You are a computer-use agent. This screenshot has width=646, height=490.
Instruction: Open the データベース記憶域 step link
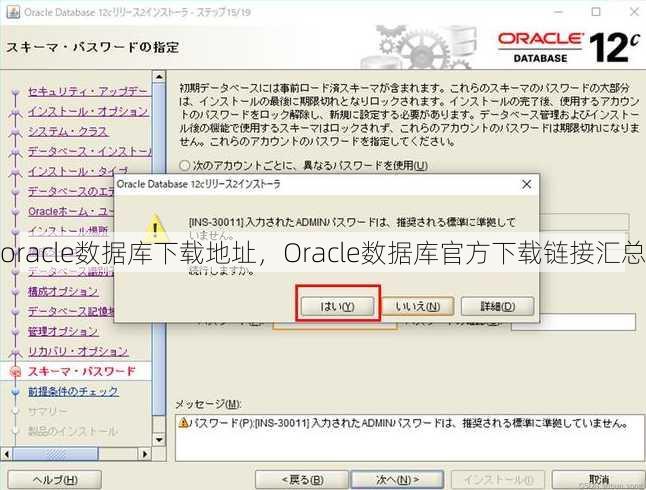(x=71, y=311)
